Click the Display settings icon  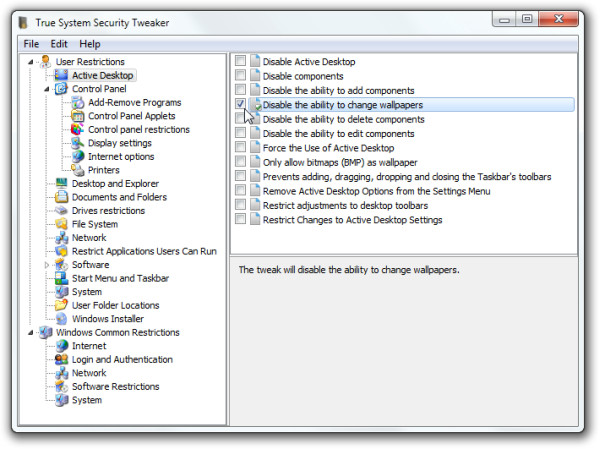(78, 143)
